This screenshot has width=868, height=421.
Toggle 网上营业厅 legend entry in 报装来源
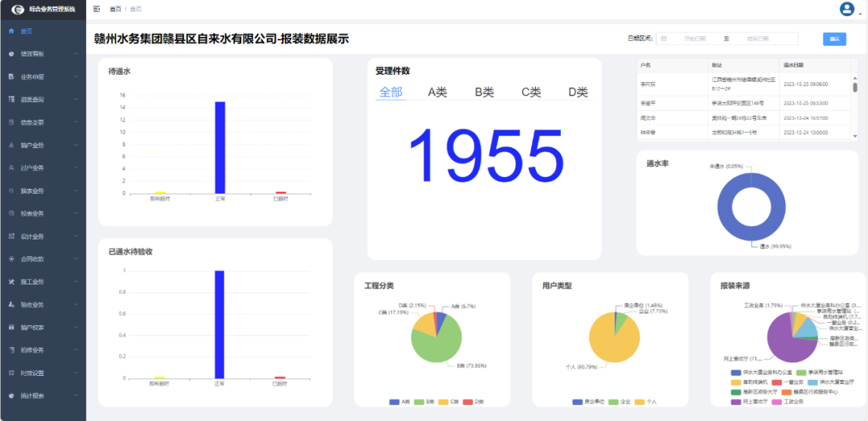(750, 402)
